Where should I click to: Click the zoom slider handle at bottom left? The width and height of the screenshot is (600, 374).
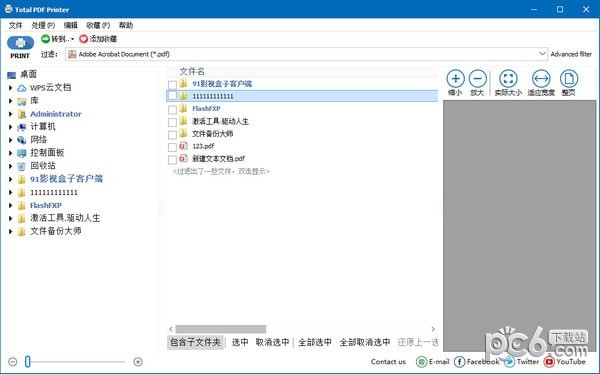pyautogui.click(x=28, y=361)
